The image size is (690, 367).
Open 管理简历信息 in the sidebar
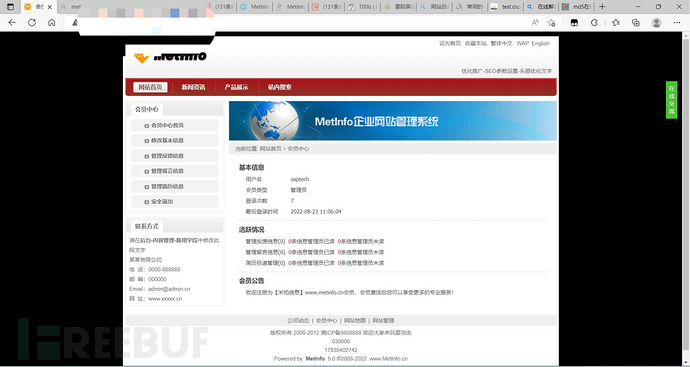click(x=174, y=187)
